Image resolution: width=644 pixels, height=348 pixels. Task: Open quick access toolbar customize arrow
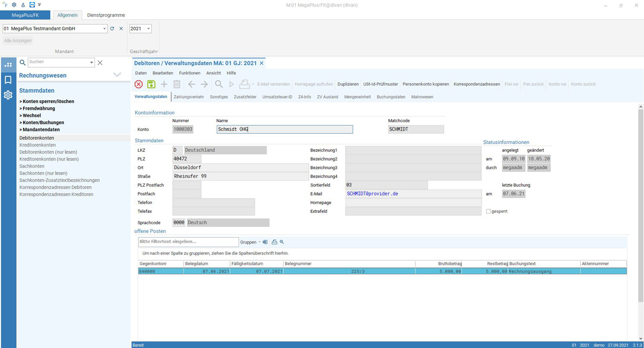point(39,5)
